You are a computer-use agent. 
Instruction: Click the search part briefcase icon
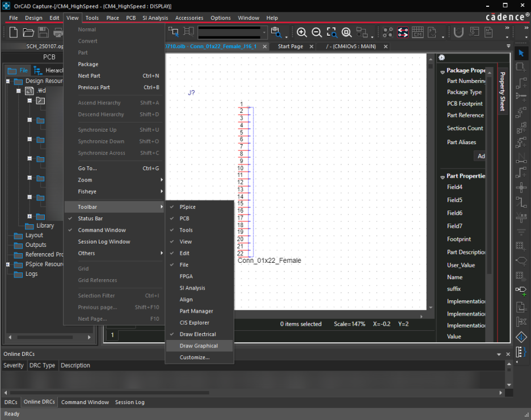(276, 32)
